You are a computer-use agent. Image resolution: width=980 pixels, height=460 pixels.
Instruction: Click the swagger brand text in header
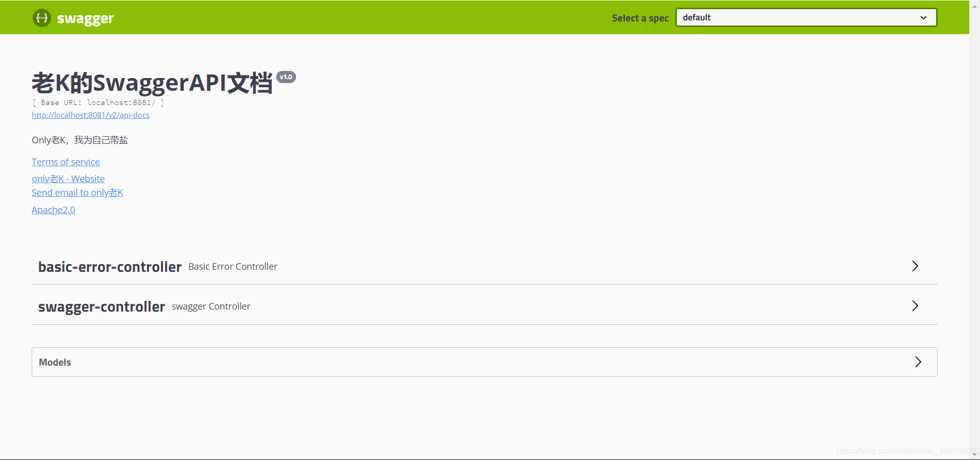pos(85,19)
